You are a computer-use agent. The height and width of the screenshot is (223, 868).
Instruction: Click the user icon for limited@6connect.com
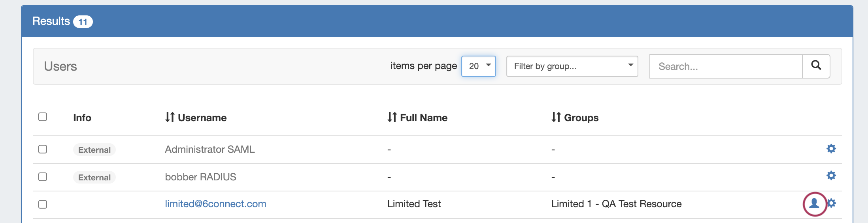pos(814,203)
